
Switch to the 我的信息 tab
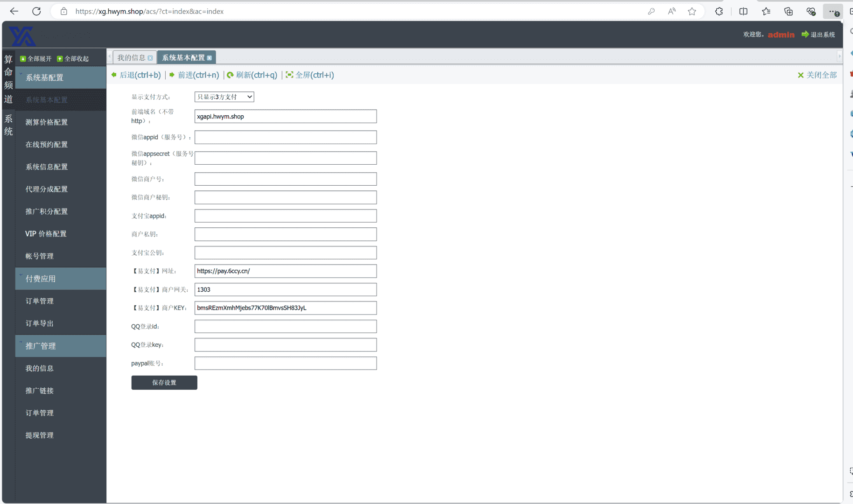[x=131, y=58]
